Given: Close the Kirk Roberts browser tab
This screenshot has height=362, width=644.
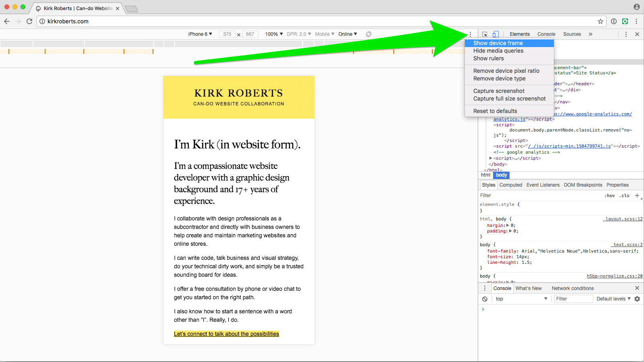Looking at the screenshot, I should click(x=118, y=8).
